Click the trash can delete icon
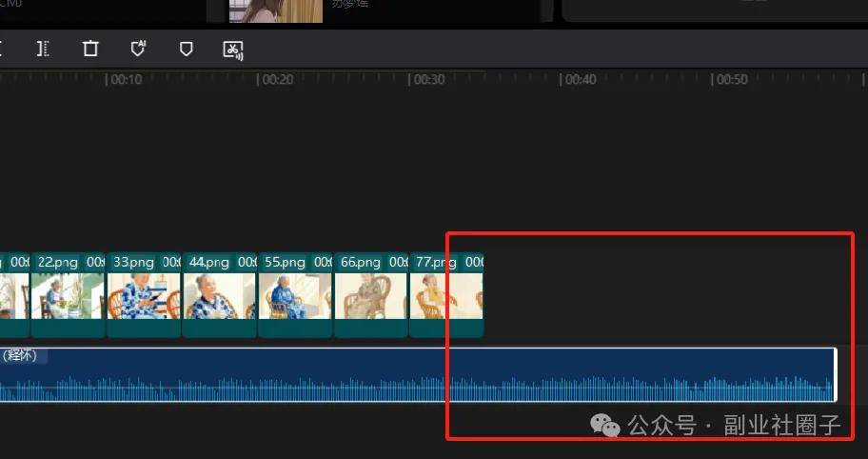This screenshot has height=459, width=868. click(x=90, y=49)
